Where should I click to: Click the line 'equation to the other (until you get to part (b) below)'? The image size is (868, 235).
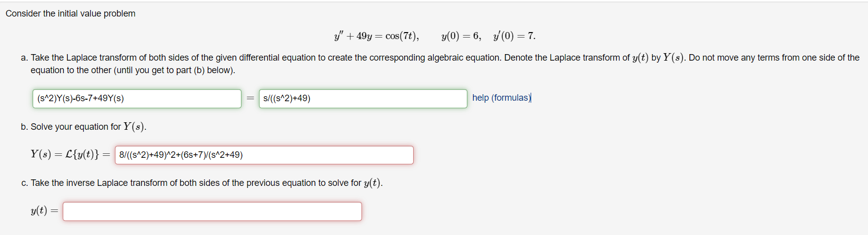click(x=133, y=70)
